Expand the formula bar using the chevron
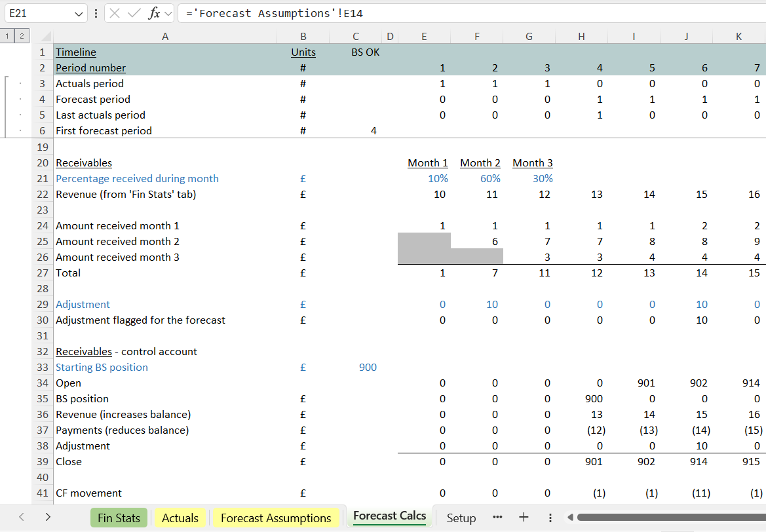766x532 pixels. [168, 13]
